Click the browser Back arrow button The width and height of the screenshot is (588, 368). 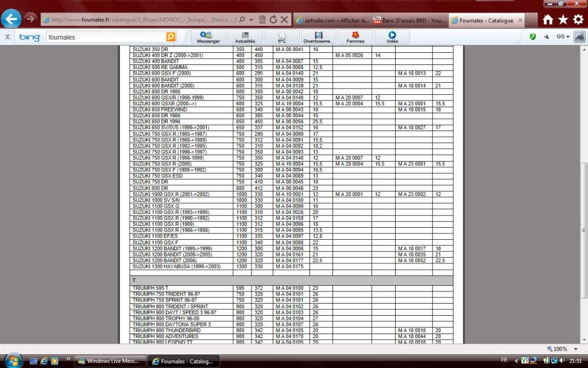[12, 18]
